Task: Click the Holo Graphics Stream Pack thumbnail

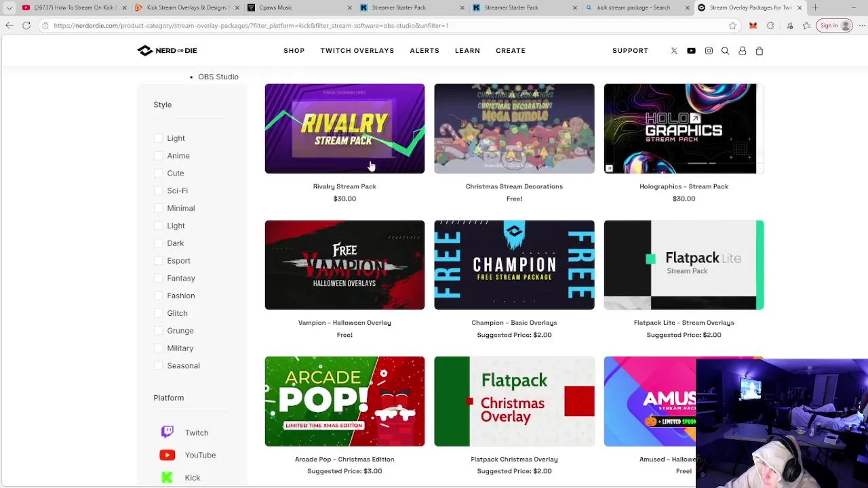Action: (x=684, y=129)
